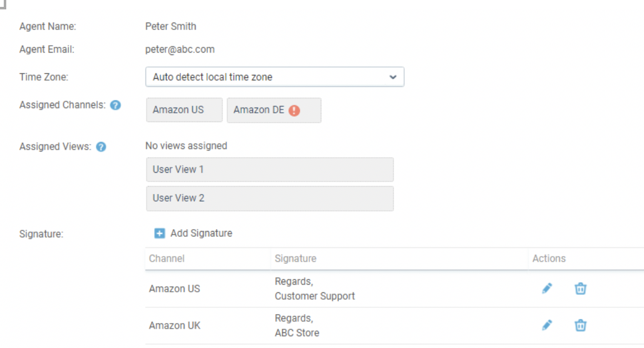Expand time zone list via chevron arrow

click(393, 77)
